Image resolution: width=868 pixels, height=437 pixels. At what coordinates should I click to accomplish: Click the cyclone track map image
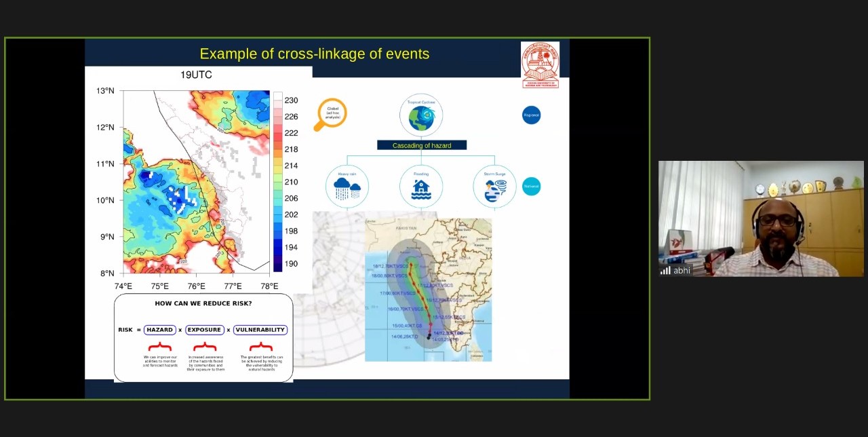(428, 290)
